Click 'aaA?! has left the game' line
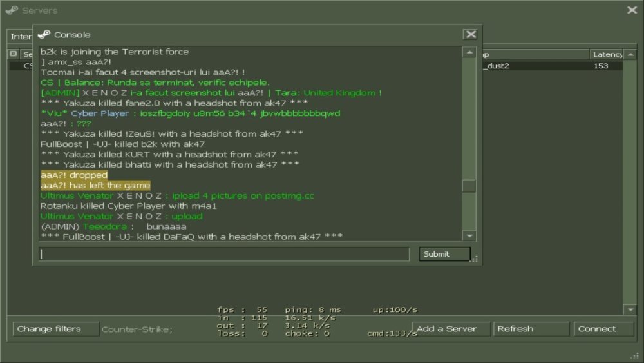644x363 pixels. (x=95, y=186)
